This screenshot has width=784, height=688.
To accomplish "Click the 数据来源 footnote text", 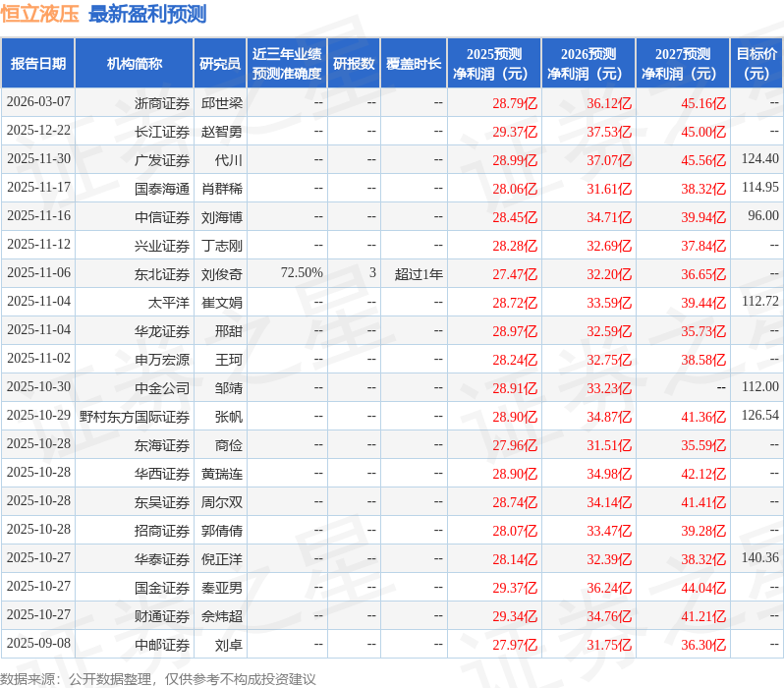I will (158, 679).
